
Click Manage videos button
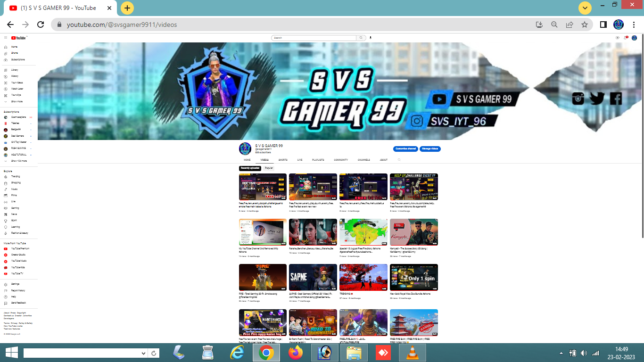(x=430, y=149)
